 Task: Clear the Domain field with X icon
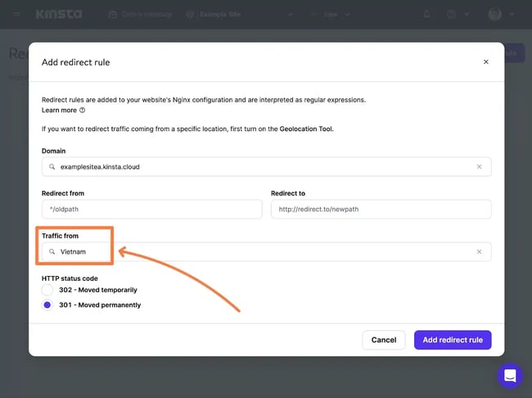(480, 166)
